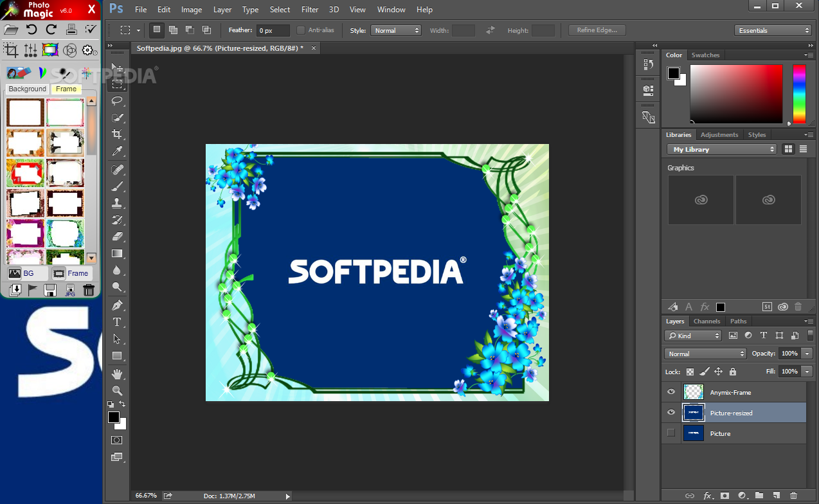Hide the Anymix-Frame layer

pyautogui.click(x=671, y=392)
